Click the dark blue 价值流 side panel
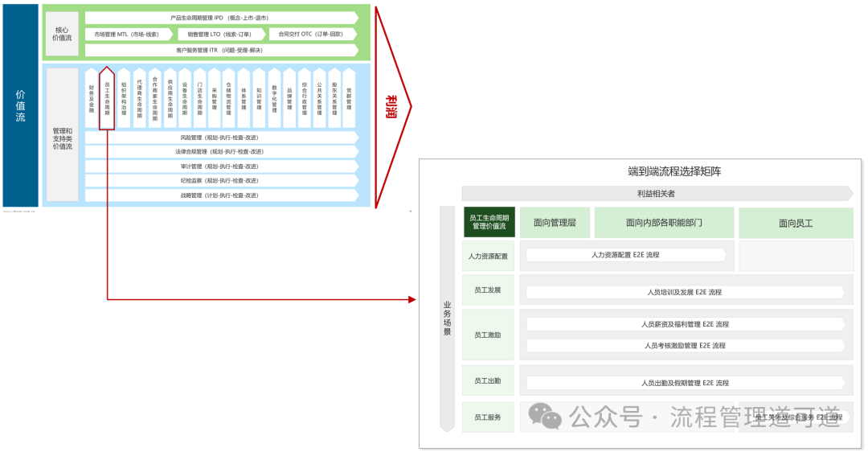This screenshot has height=452, width=868. tap(21, 105)
